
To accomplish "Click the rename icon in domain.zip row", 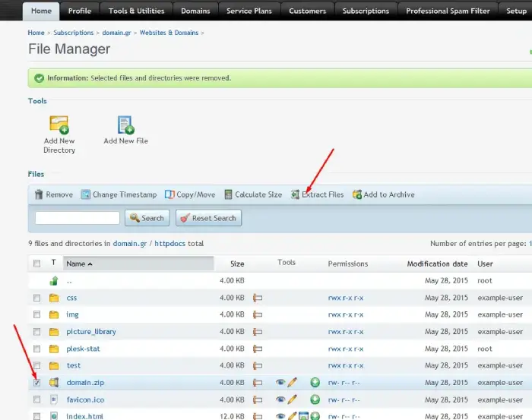I will (x=258, y=383).
